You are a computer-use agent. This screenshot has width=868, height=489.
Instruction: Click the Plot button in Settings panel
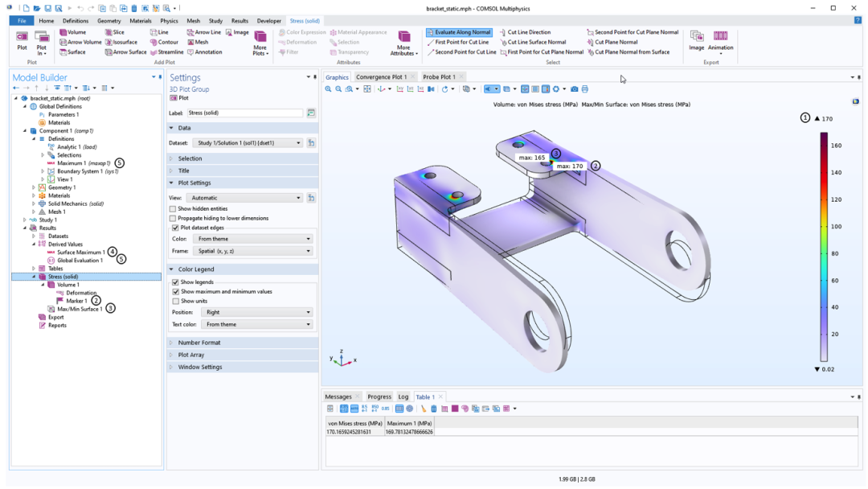pyautogui.click(x=179, y=98)
